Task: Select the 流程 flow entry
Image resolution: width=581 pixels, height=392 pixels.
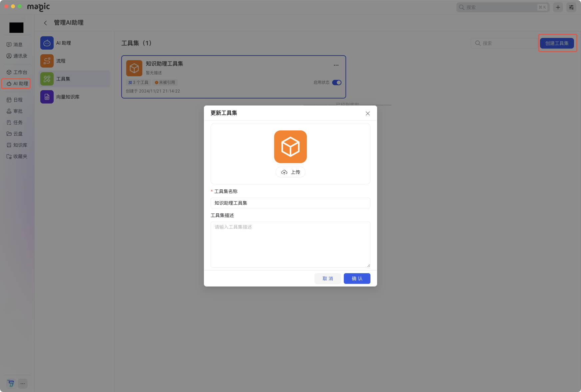Action: (x=75, y=61)
